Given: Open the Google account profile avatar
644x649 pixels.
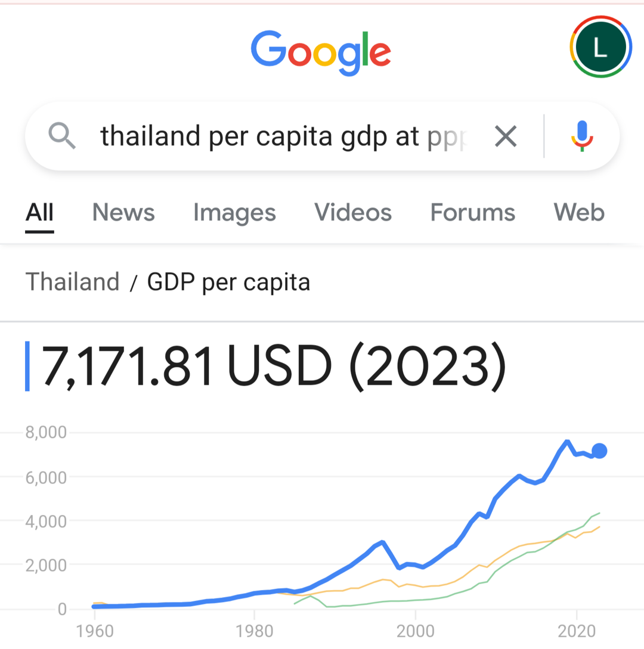Looking at the screenshot, I should click(600, 48).
